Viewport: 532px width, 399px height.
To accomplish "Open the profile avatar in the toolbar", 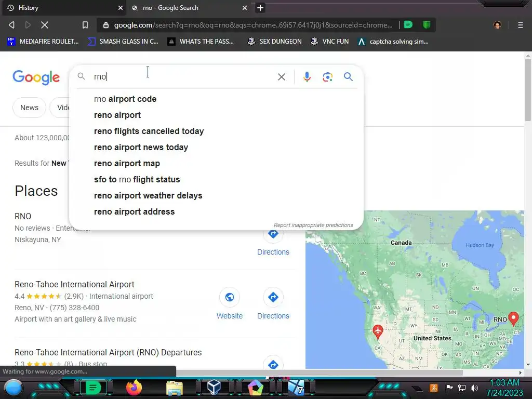I will (497, 25).
